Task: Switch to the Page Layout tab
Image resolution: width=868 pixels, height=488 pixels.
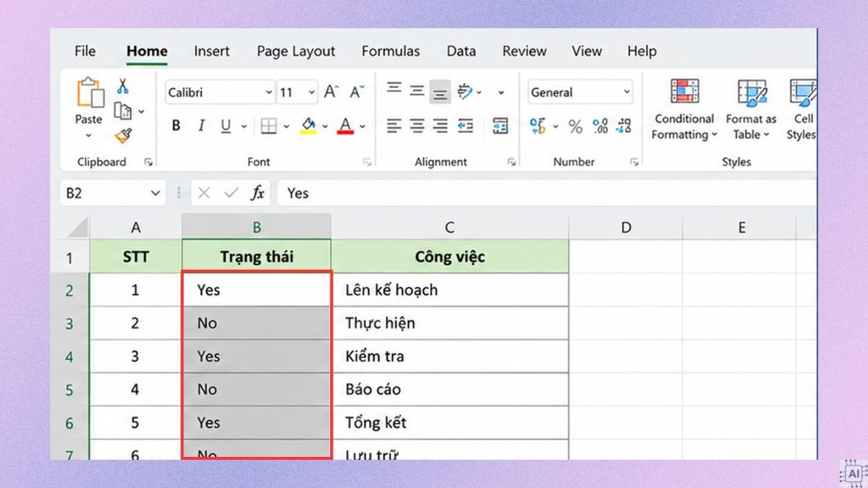Action: [296, 51]
